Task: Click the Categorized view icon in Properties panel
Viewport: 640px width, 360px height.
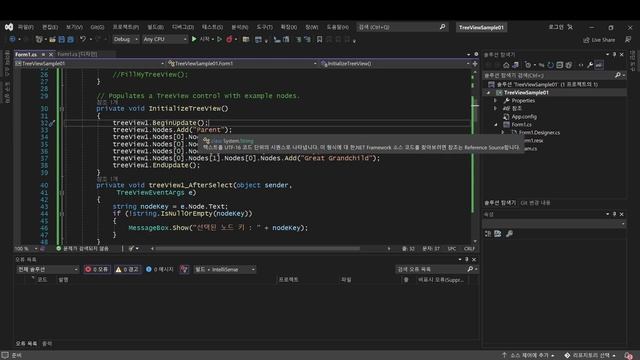Action: click(488, 233)
